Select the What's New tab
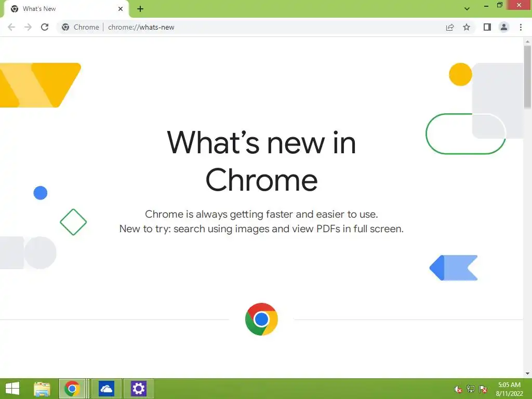532x399 pixels. point(66,9)
